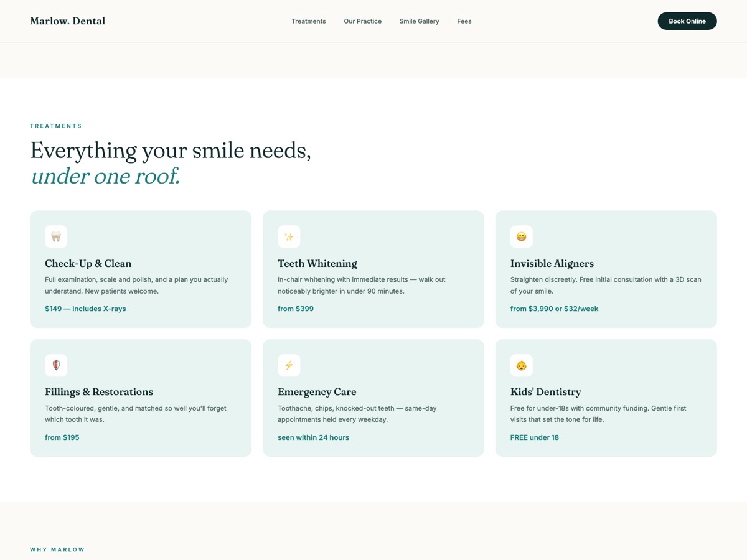Image resolution: width=747 pixels, height=560 pixels.
Task: Click the Emergency Care heading
Action: coord(317,392)
